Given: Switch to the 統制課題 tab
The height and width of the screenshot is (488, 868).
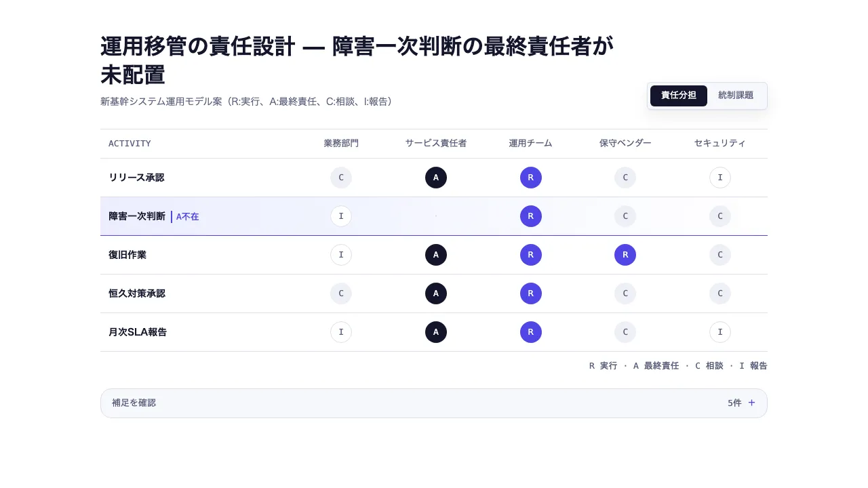Looking at the screenshot, I should (x=736, y=96).
